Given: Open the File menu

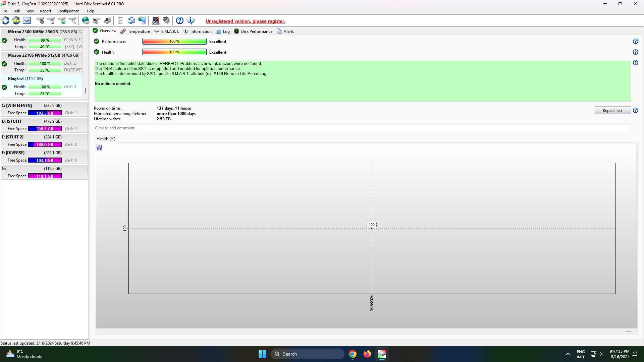Looking at the screenshot, I should tap(4, 11).
